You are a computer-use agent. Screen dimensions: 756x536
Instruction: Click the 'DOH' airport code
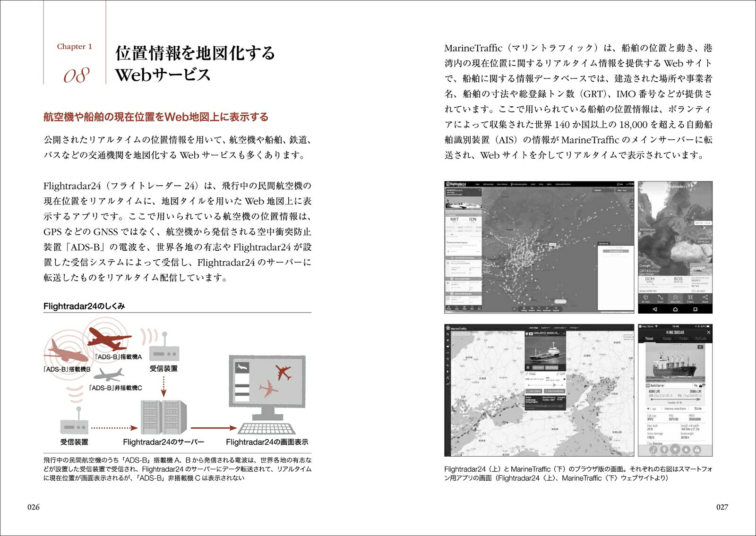pyautogui.click(x=650, y=279)
